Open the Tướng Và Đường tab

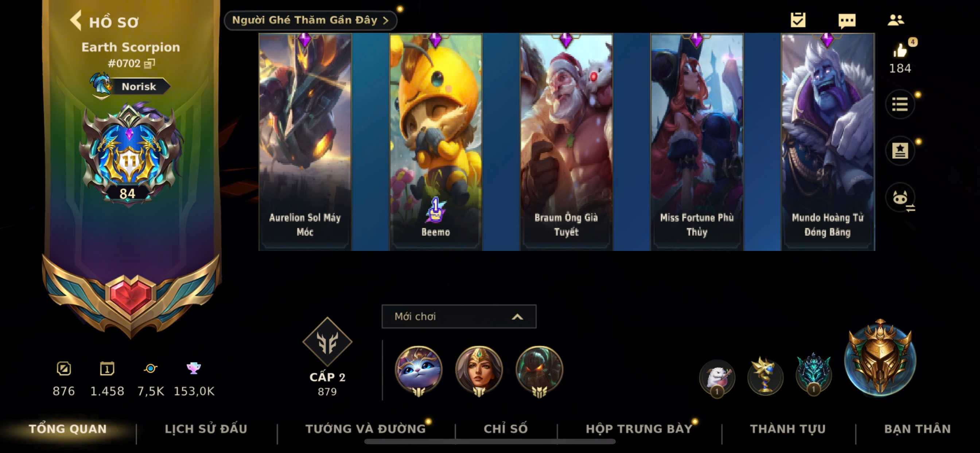click(366, 429)
